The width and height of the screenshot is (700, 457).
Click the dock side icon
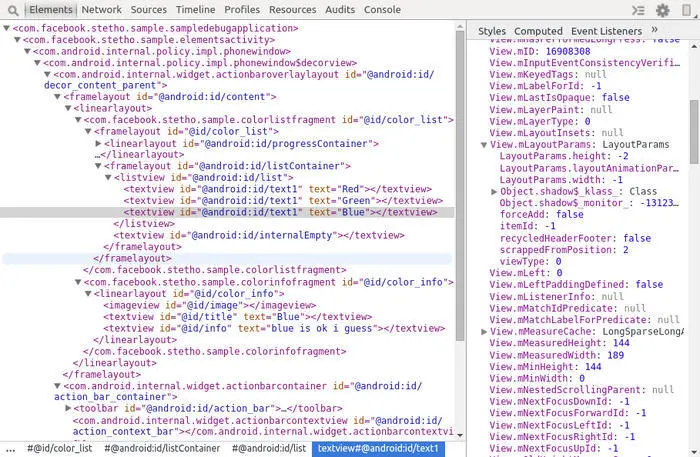pyautogui.click(x=687, y=10)
